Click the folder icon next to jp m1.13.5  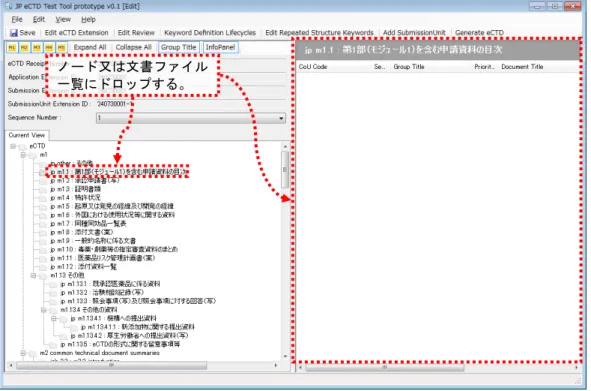point(53,344)
